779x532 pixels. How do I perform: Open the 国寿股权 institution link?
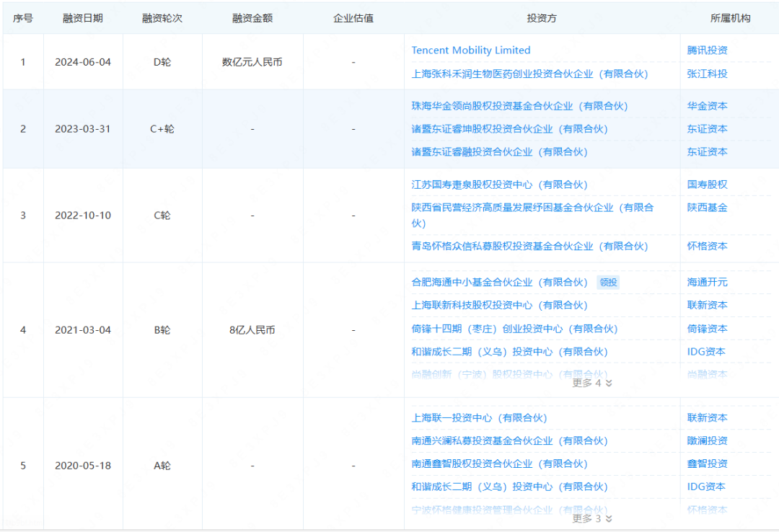tap(706, 185)
